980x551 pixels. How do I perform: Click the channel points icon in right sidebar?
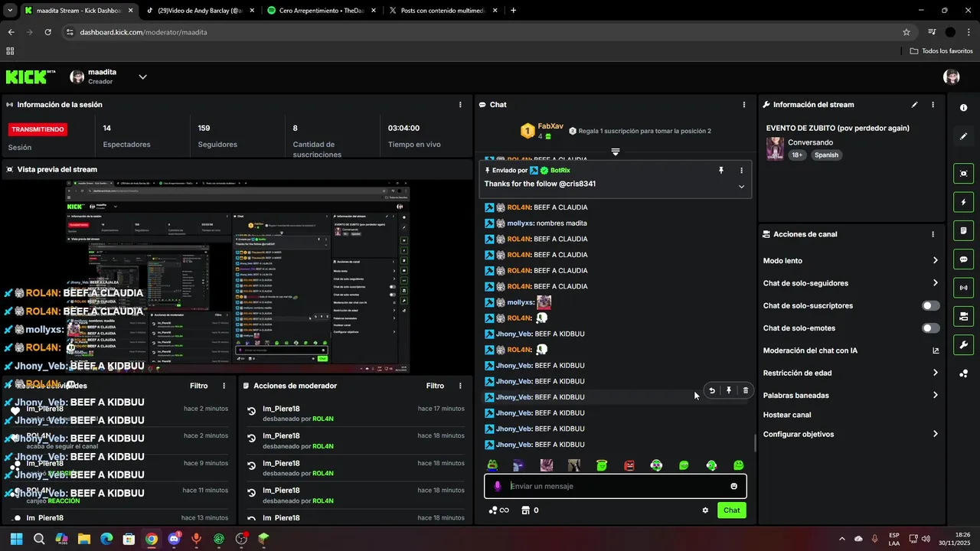coord(963,373)
